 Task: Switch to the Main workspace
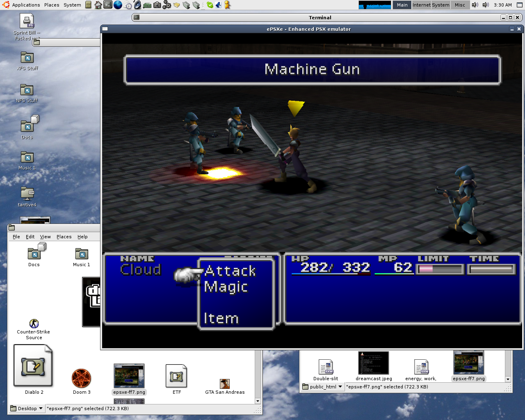(402, 5)
